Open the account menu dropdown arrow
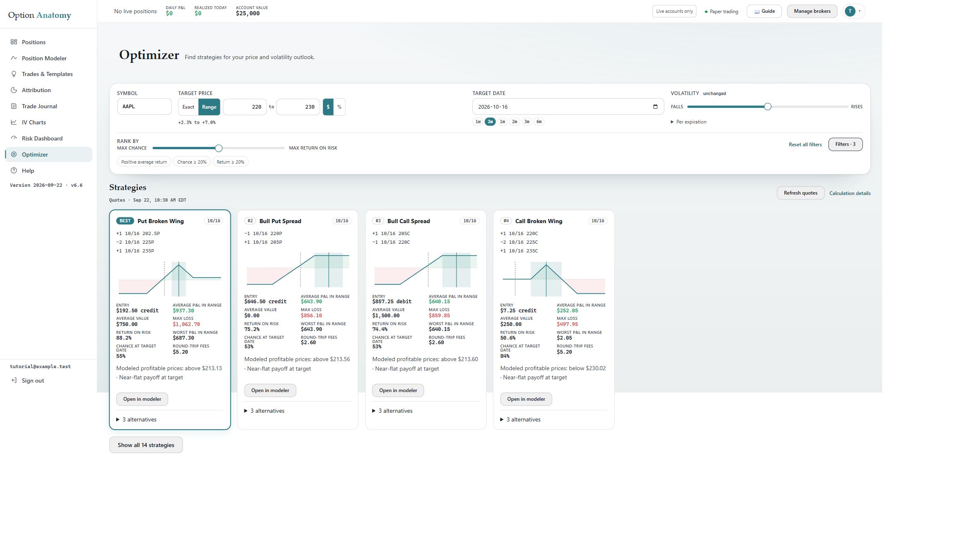The width and height of the screenshot is (980, 540). 860,11
